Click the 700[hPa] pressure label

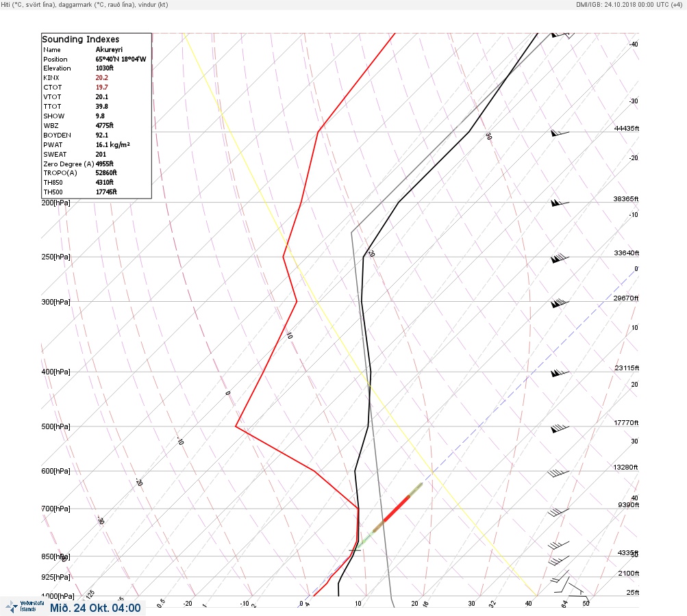[x=55, y=509]
